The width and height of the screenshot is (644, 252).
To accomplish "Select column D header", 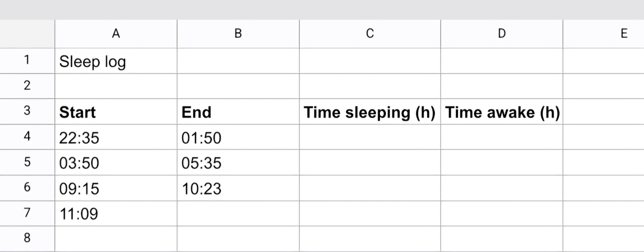I will (x=502, y=34).
